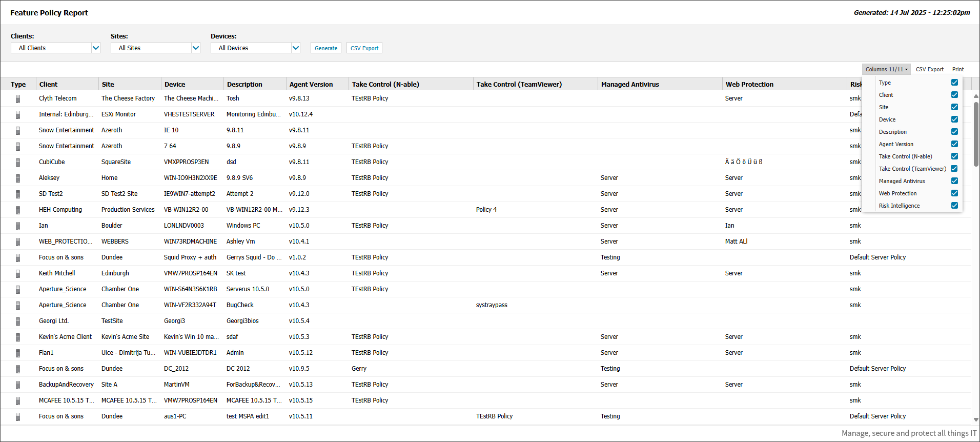The image size is (980, 442).
Task: Click device type icon for Ian row
Action: tap(18, 226)
